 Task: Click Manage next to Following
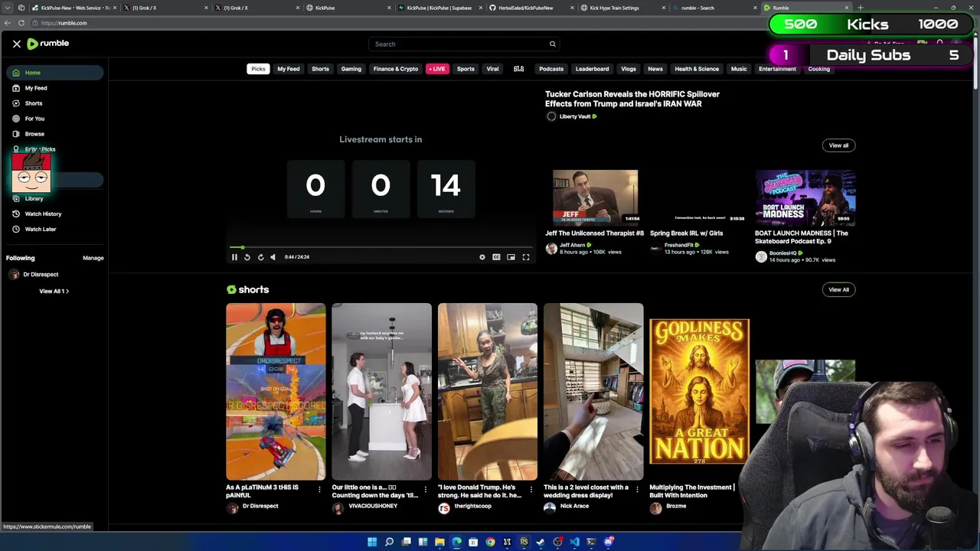coord(93,258)
